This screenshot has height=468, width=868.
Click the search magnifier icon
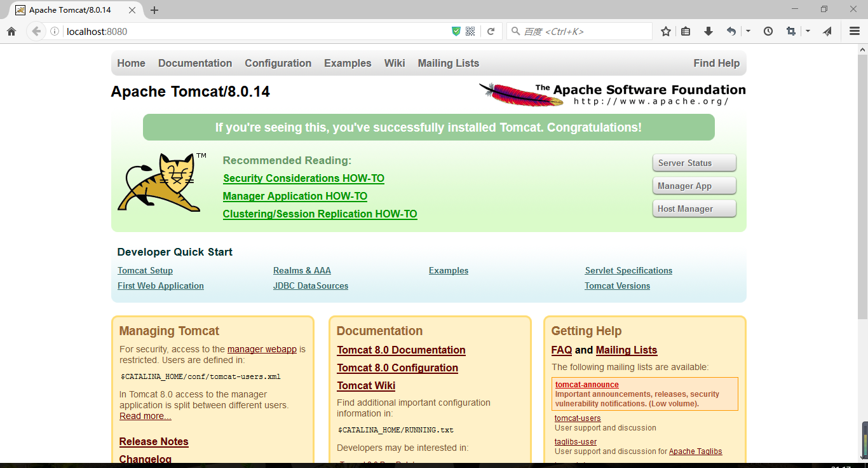pyautogui.click(x=515, y=31)
